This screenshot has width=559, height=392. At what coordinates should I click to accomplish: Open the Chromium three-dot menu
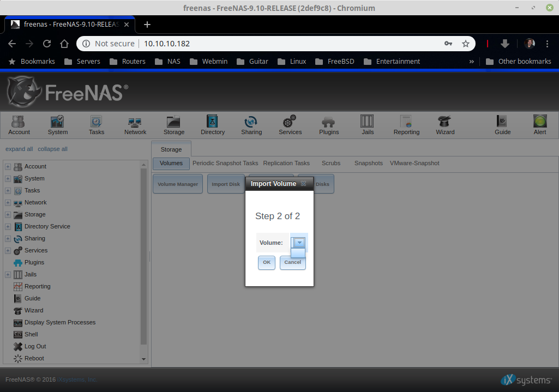(547, 44)
